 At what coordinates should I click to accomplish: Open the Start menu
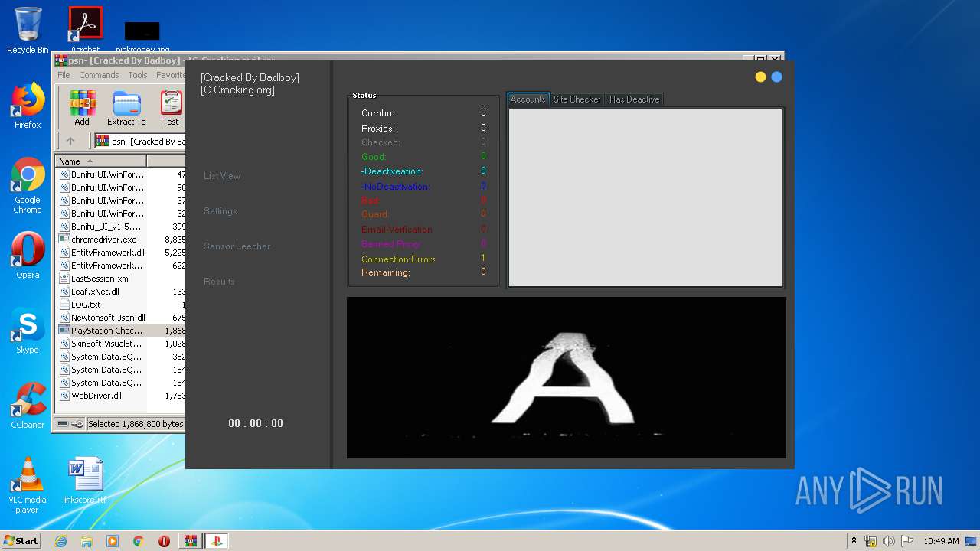point(21,541)
